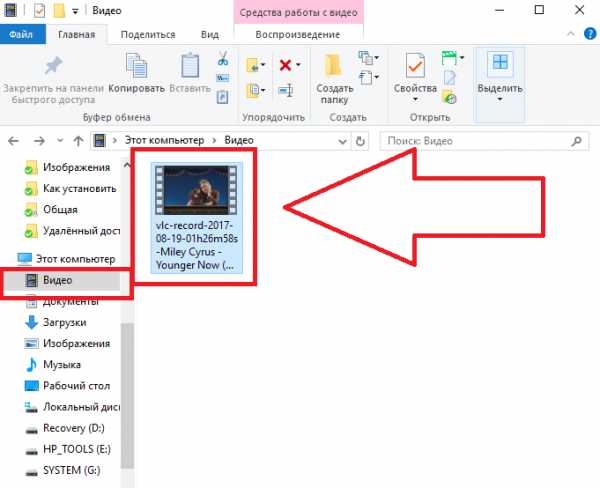Select Музыка in navigation tree

(x=53, y=364)
